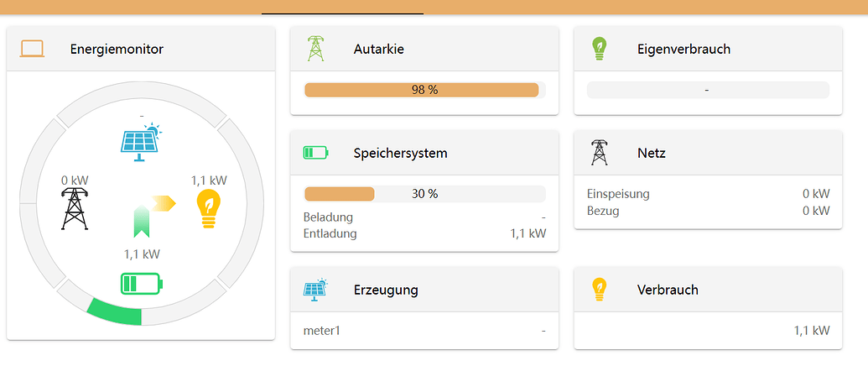Click the laptop icon beside Energiemonitor
Image resolution: width=868 pixels, height=366 pixels.
32,50
